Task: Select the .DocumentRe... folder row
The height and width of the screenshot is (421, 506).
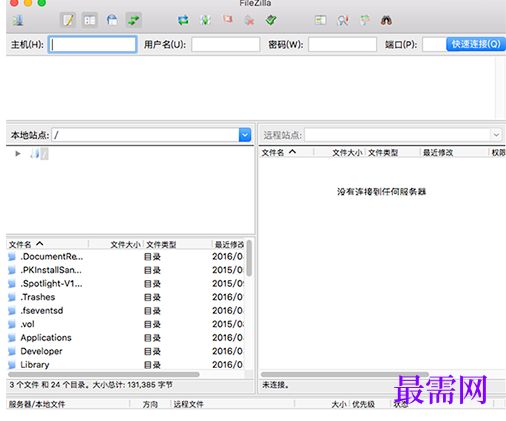Action: click(x=126, y=256)
